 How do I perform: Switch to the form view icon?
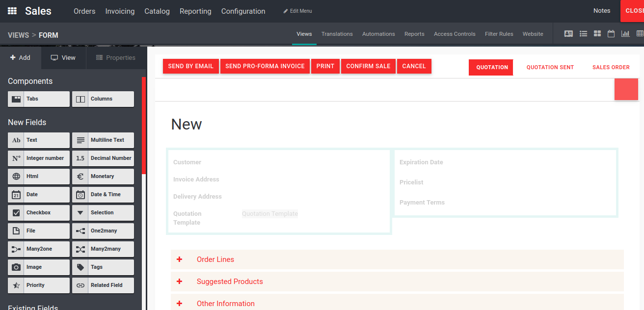[x=568, y=34]
